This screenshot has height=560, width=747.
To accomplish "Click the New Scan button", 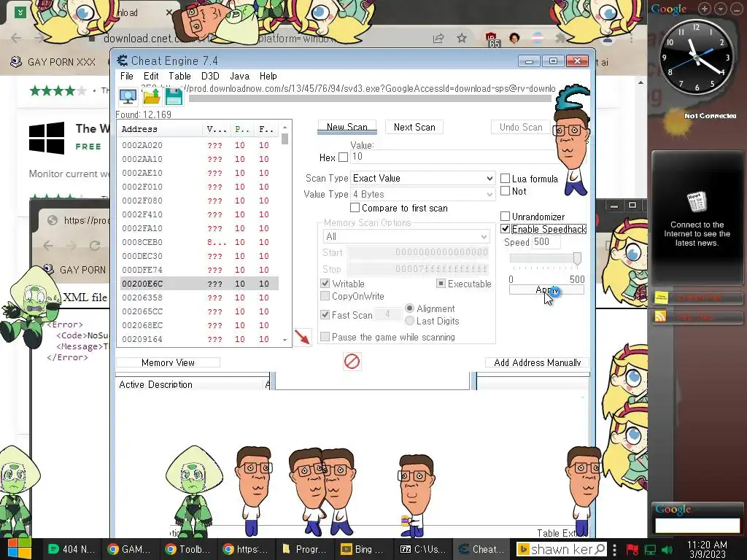I will pyautogui.click(x=347, y=127).
